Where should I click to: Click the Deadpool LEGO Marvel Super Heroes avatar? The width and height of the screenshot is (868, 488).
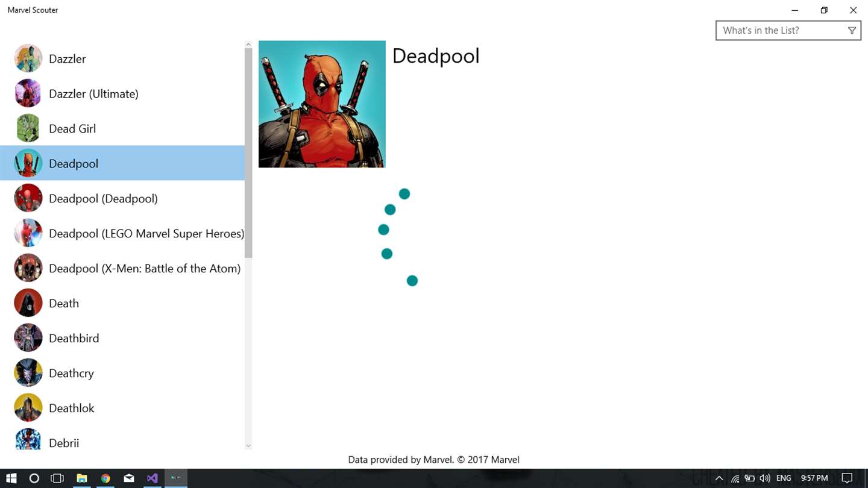(28, 233)
